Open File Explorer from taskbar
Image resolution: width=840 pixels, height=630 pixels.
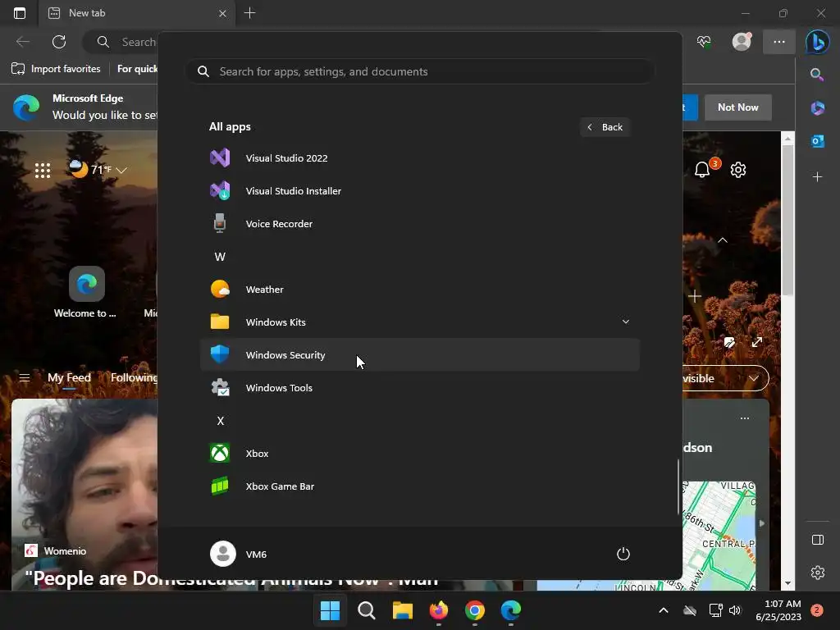point(402,610)
